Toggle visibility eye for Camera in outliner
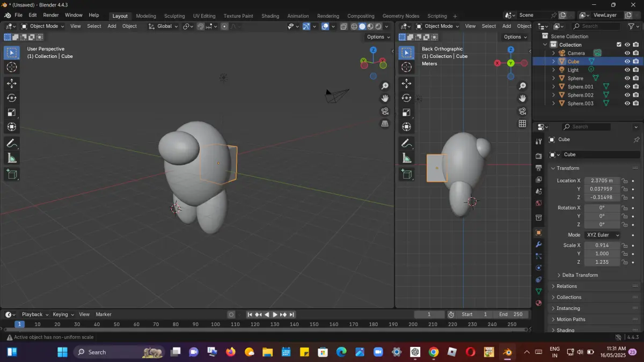 [x=627, y=53]
